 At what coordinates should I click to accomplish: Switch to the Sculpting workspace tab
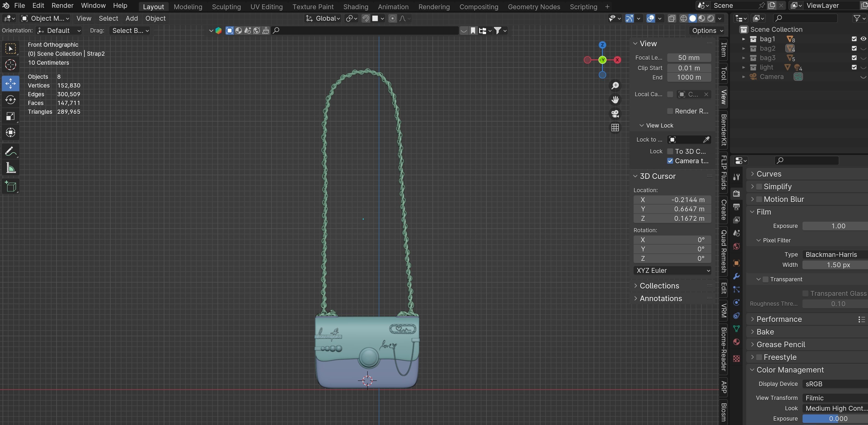pyautogui.click(x=226, y=7)
